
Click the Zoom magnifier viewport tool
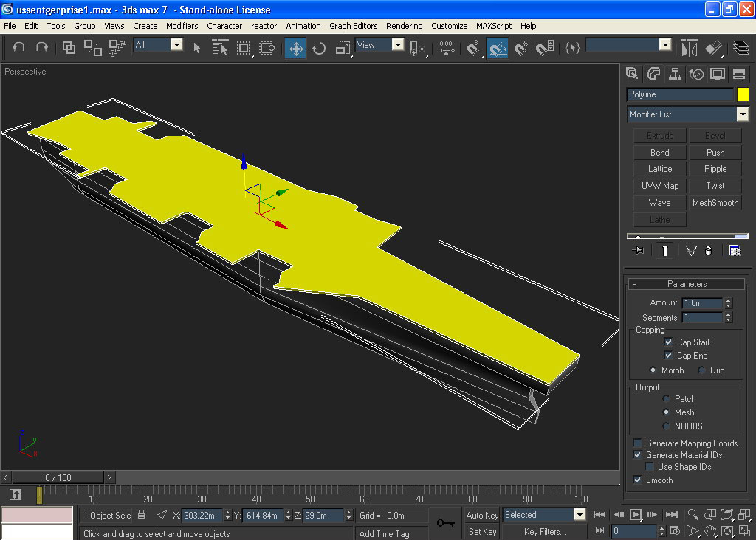(693, 514)
